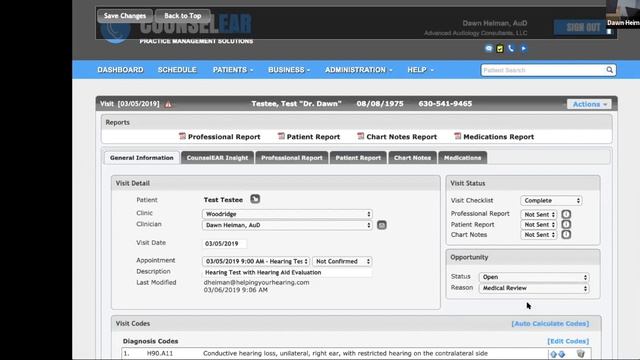Click the Back to Top button
The width and height of the screenshot is (640, 360).
point(183,16)
